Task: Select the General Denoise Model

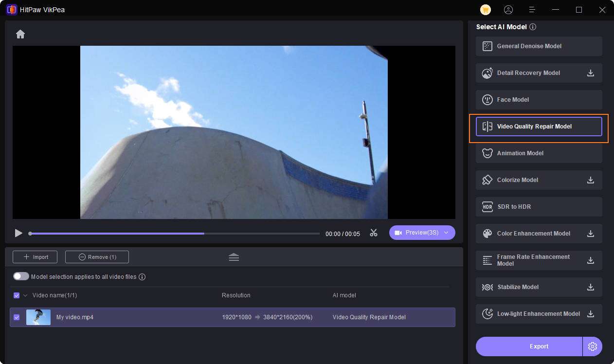Action: click(x=539, y=46)
